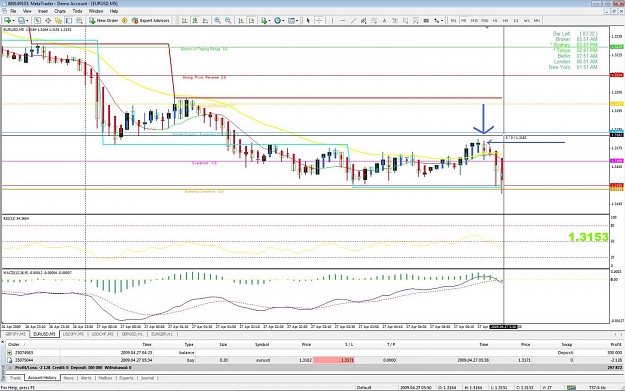
Task: Switch chart to line chart icon
Action: 205,20
